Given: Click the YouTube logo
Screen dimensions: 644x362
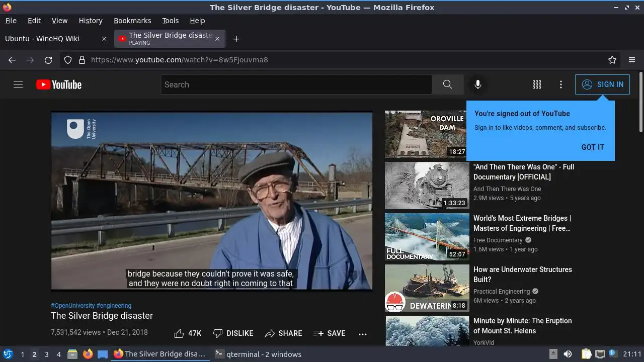Looking at the screenshot, I should pyautogui.click(x=59, y=84).
